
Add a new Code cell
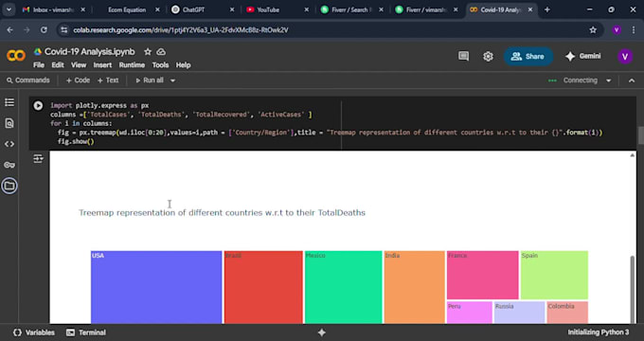point(78,81)
